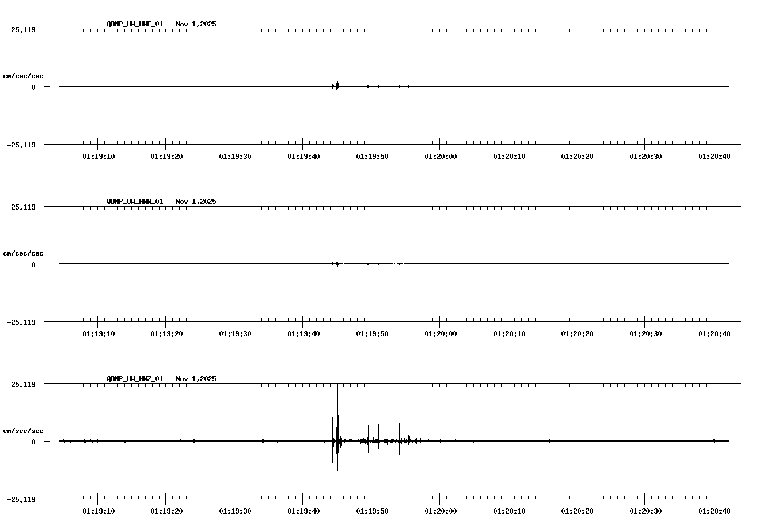Select the 01:19:10 tick on the top axis
The width and height of the screenshot is (782, 532).
pyautogui.click(x=99, y=154)
